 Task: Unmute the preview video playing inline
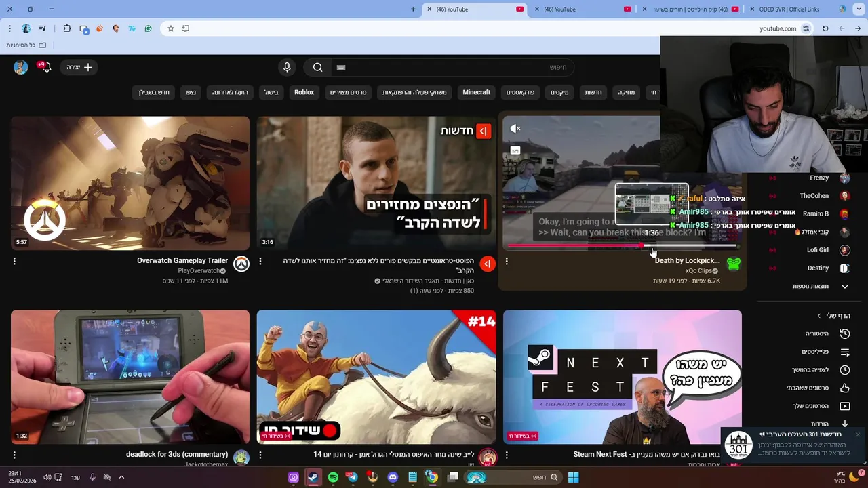515,128
